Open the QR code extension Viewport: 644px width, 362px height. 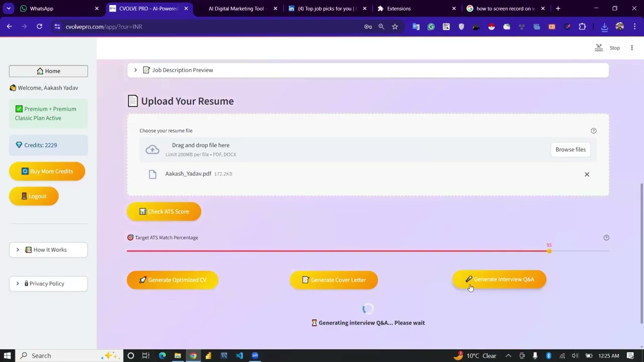pos(446,27)
